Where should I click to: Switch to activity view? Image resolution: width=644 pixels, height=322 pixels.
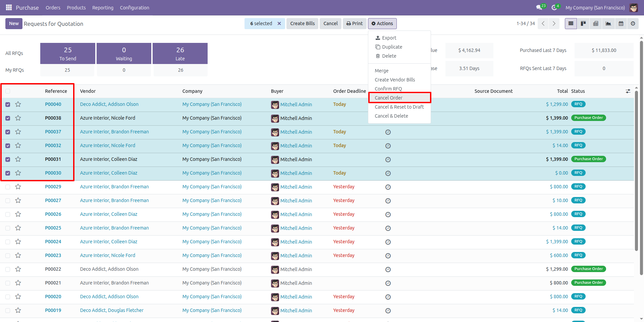[633, 23]
